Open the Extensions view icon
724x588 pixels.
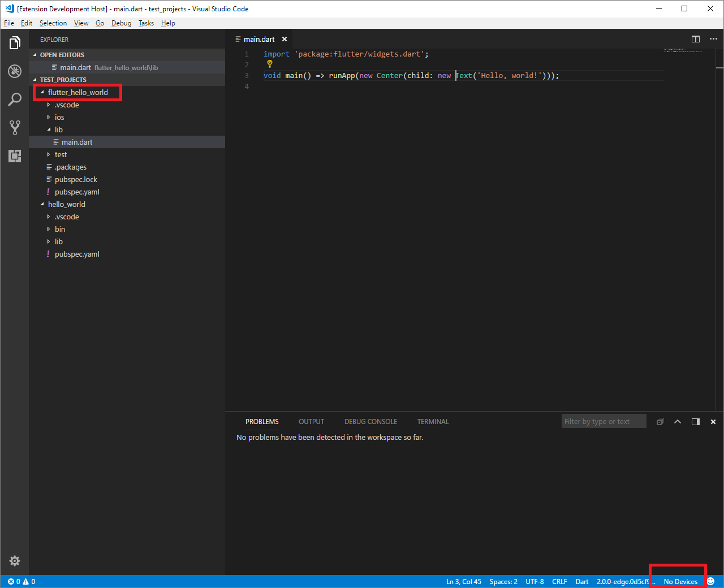pyautogui.click(x=15, y=156)
